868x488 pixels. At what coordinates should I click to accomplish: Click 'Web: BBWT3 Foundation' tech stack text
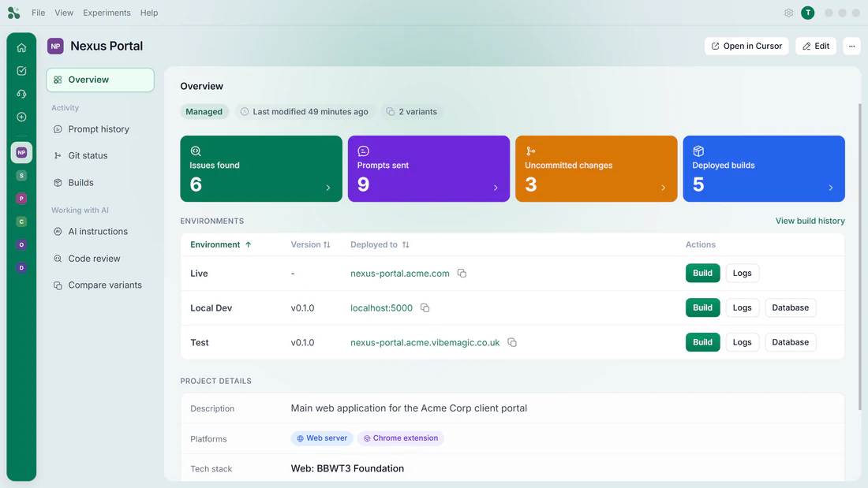(x=347, y=468)
